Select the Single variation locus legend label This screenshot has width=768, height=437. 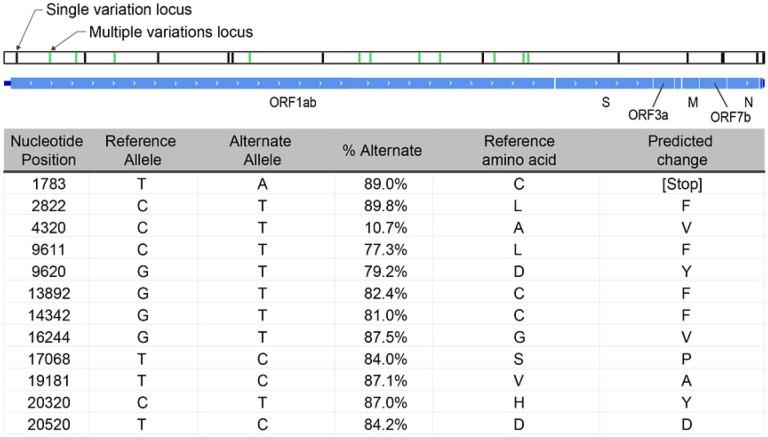(114, 10)
